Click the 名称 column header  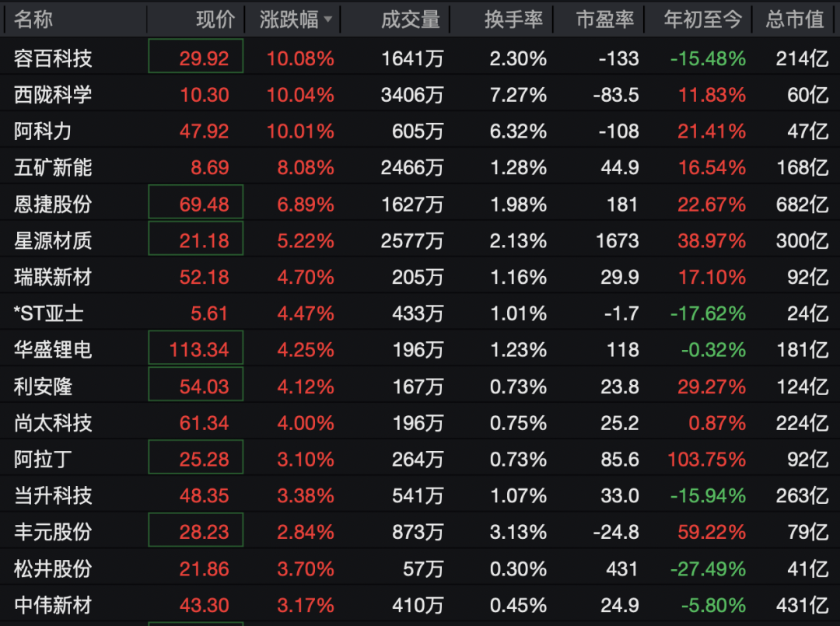pyautogui.click(x=33, y=19)
